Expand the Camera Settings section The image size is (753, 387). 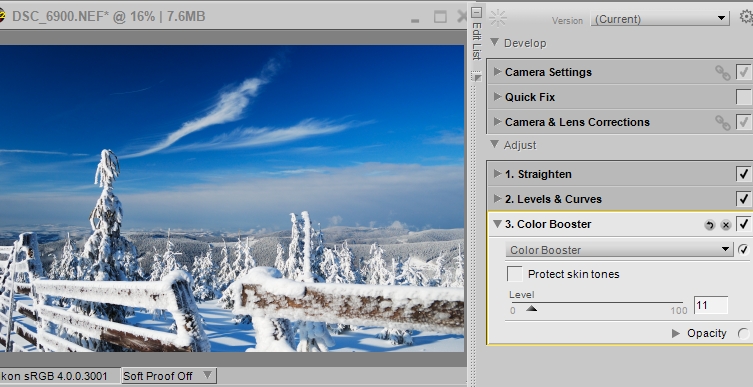[498, 72]
